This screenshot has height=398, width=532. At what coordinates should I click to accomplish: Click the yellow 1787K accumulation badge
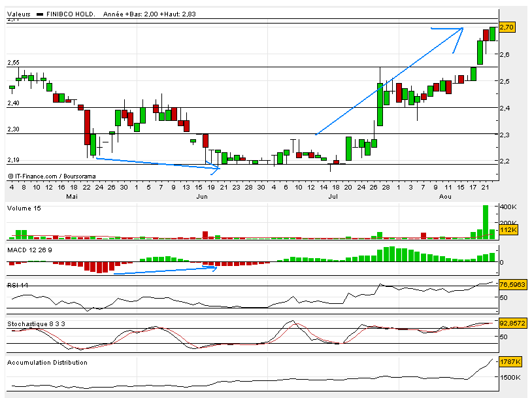[510, 362]
